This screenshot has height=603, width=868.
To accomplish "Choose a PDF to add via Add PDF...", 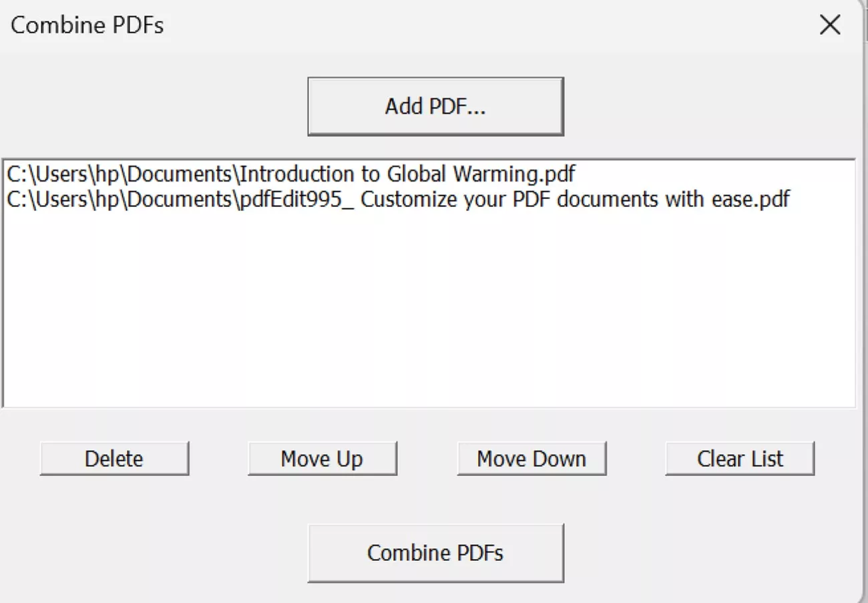I will (435, 106).
